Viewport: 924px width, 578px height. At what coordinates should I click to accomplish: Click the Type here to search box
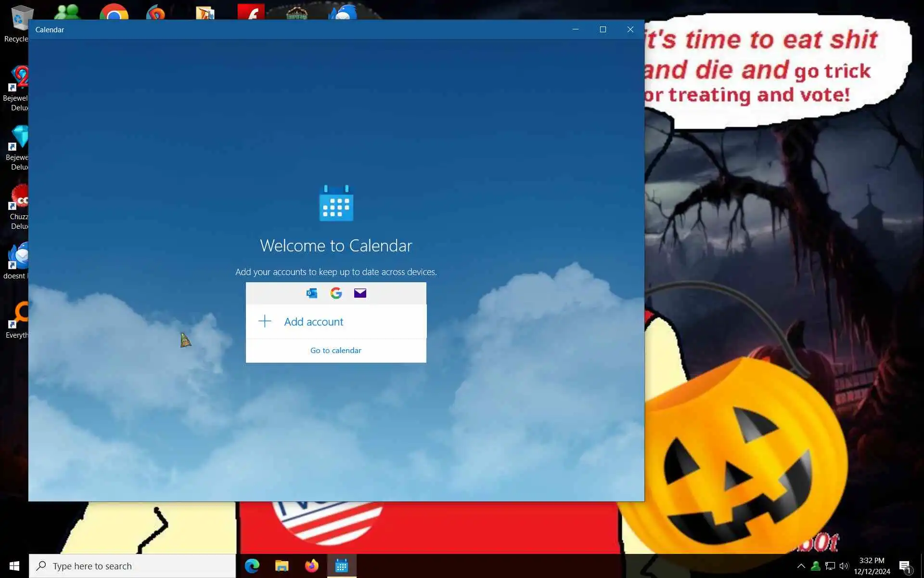(132, 566)
